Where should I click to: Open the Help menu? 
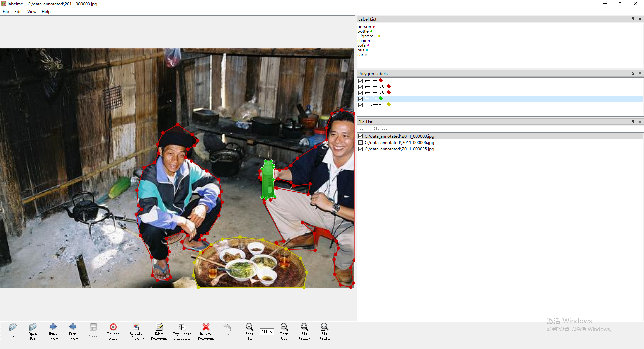coord(46,11)
